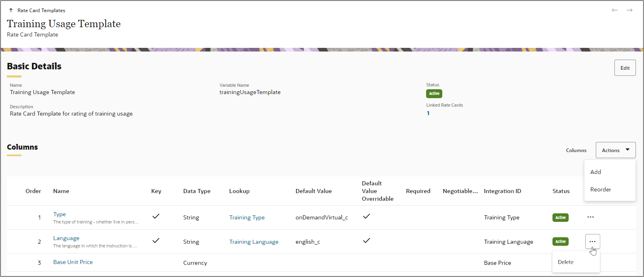This screenshot has height=277, width=644.
Task: Open the three-dot menu for Type row
Action: pos(591,217)
